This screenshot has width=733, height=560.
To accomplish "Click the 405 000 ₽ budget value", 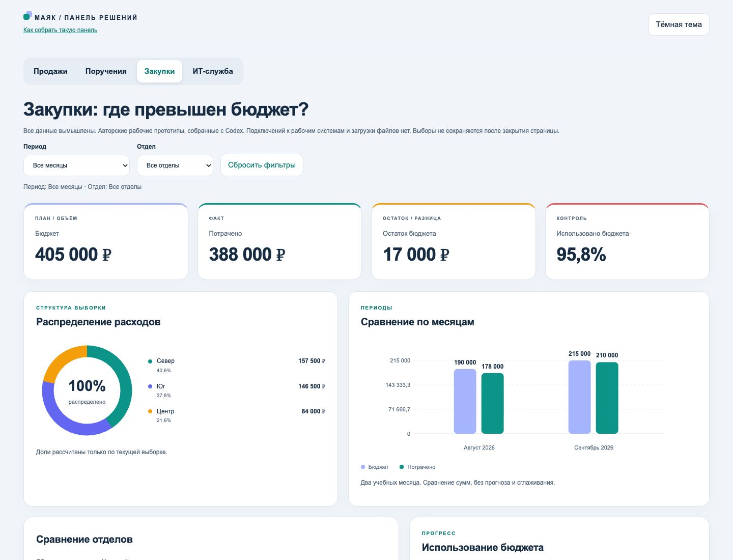I will pyautogui.click(x=73, y=255).
